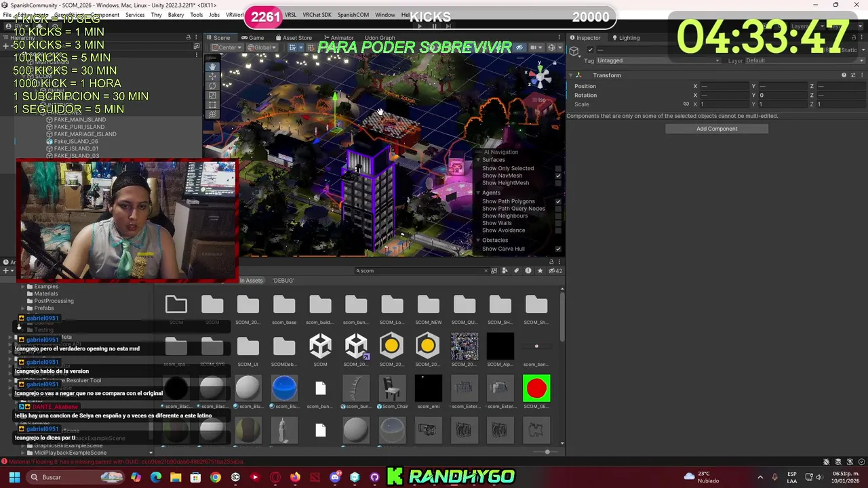Toggle favorites star icon in Project panel

(x=540, y=270)
